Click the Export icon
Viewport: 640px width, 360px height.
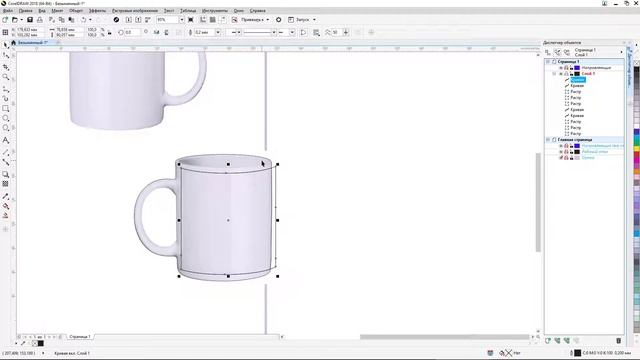click(138, 20)
